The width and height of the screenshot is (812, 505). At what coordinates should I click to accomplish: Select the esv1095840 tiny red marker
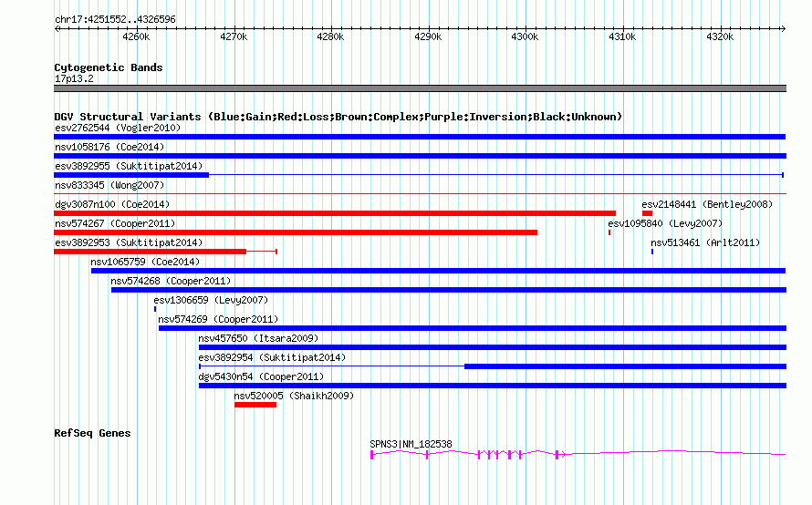pos(609,232)
